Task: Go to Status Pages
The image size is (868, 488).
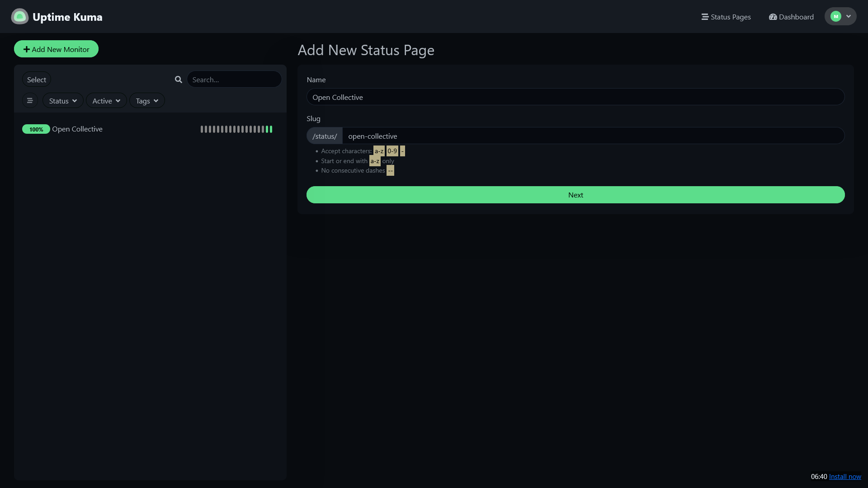Action: point(726,17)
